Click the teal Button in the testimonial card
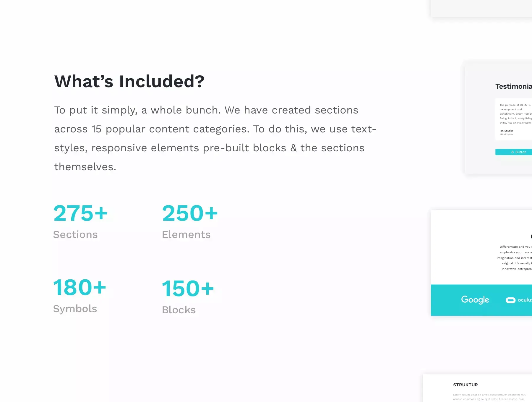This screenshot has height=402, width=532. 514,152
